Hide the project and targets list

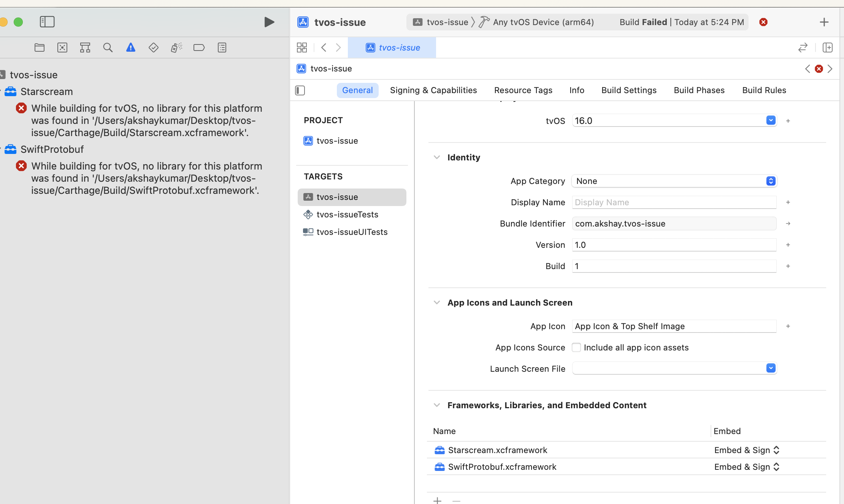[300, 90]
